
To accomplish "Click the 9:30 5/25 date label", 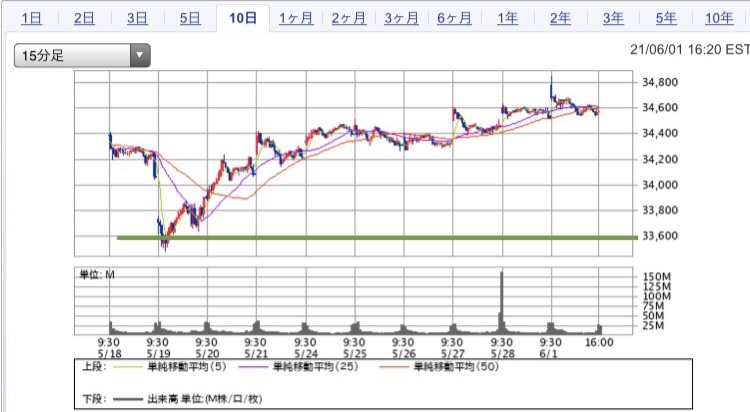I will tap(354, 348).
